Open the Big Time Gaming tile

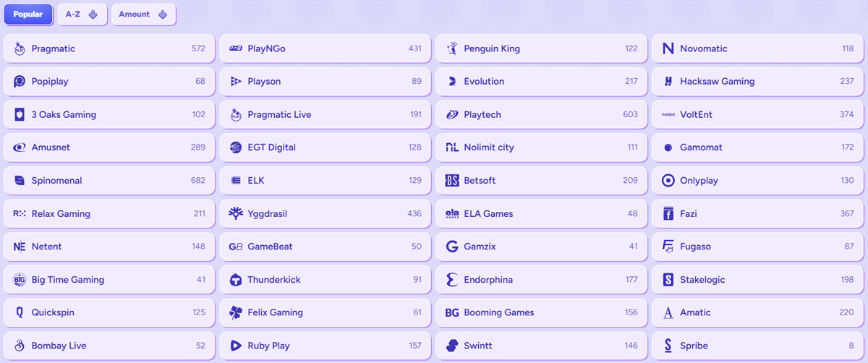click(109, 280)
